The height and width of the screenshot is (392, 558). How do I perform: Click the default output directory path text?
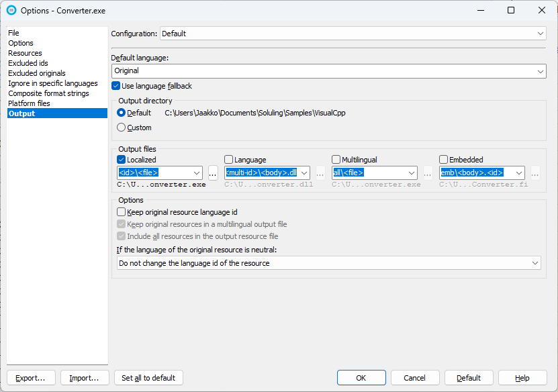(254, 113)
